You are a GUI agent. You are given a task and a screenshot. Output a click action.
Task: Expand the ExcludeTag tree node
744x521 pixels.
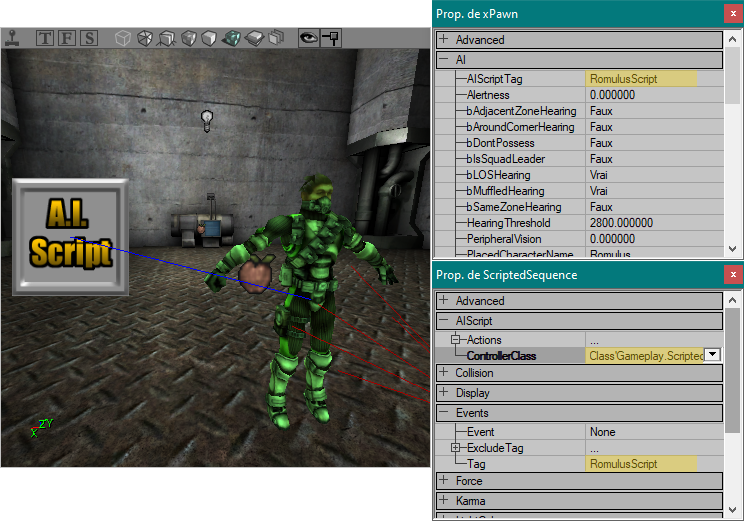(x=456, y=447)
